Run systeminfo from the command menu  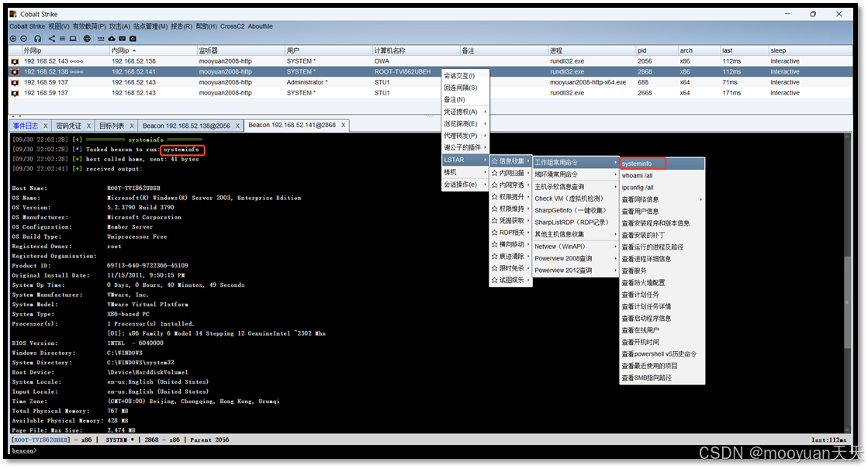point(662,164)
